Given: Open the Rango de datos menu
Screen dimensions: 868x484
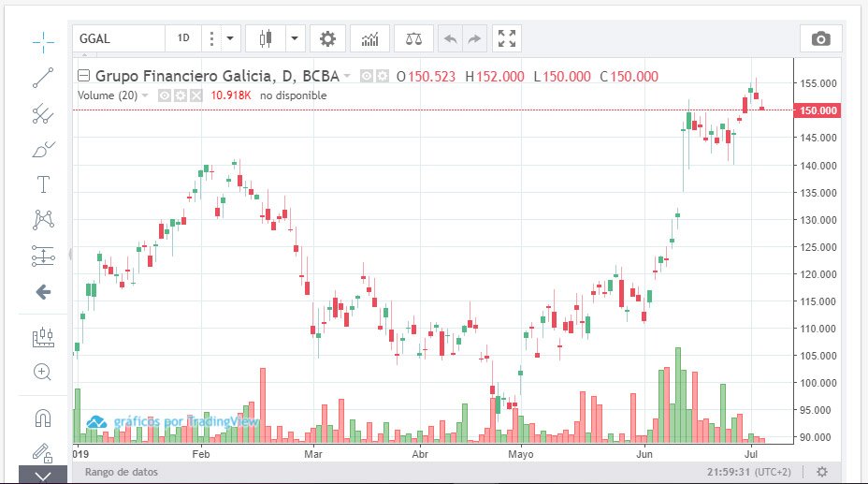Looking at the screenshot, I should (122, 472).
